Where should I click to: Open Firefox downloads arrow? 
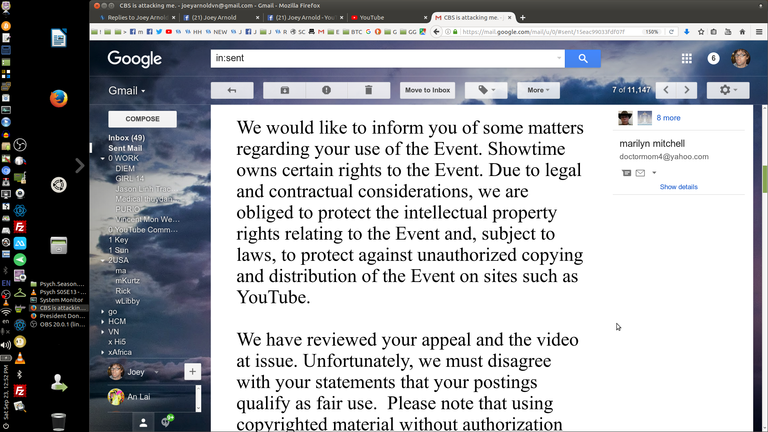pyautogui.click(x=687, y=32)
